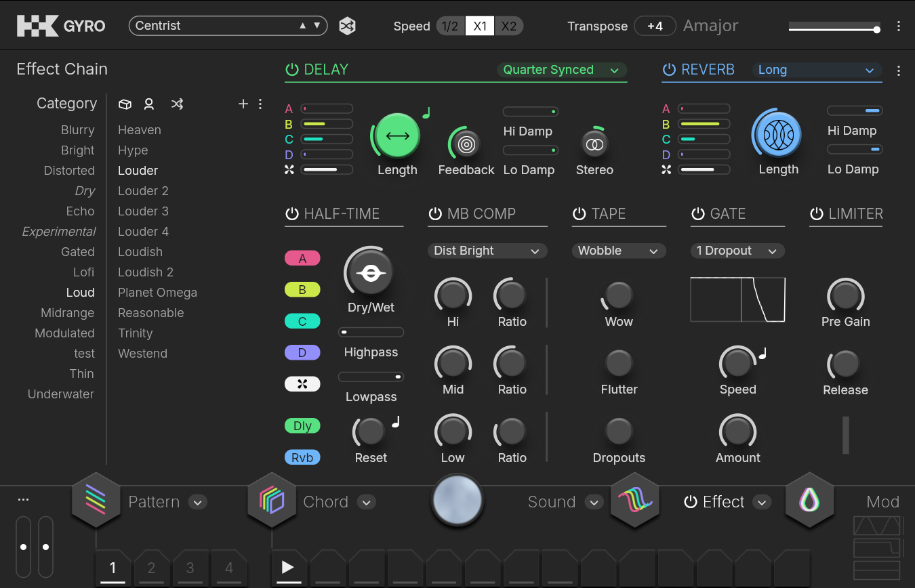This screenshot has height=588, width=915.
Task: Select the Lofi category
Action: [83, 272]
